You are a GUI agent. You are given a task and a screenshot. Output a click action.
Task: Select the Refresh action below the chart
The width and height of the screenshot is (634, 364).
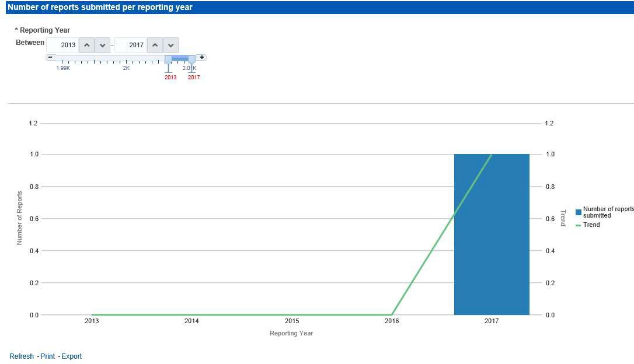[x=21, y=356]
